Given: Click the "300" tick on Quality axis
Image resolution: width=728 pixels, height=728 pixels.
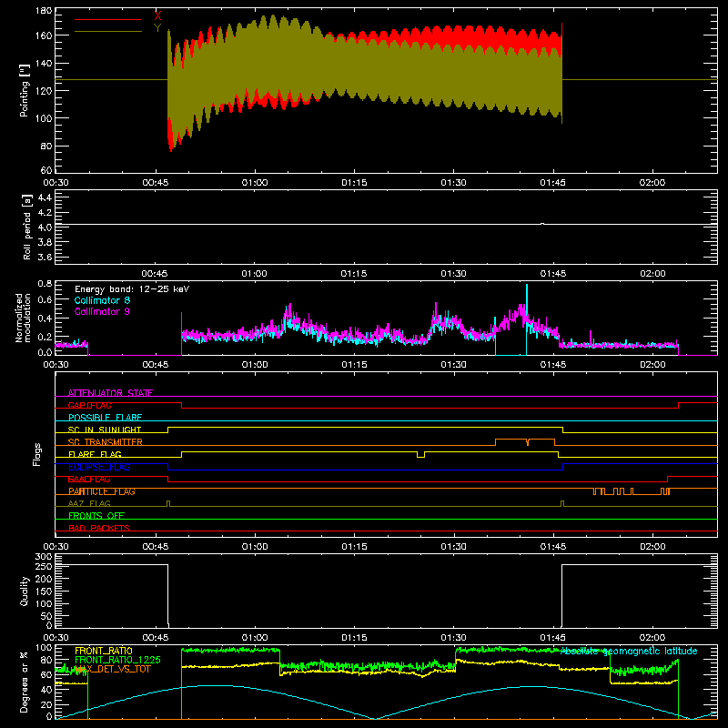Looking at the screenshot, I should 44,557.
